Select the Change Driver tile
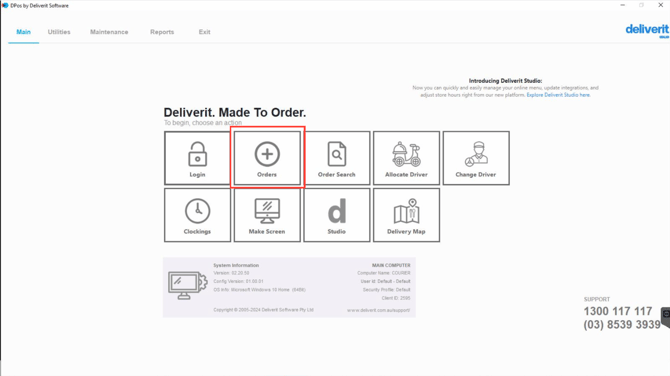The height and width of the screenshot is (376, 670). [476, 158]
